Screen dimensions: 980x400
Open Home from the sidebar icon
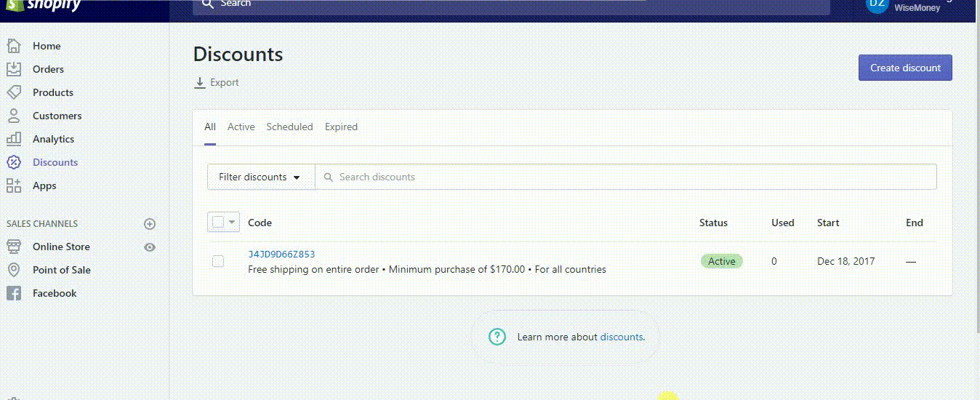pos(13,46)
